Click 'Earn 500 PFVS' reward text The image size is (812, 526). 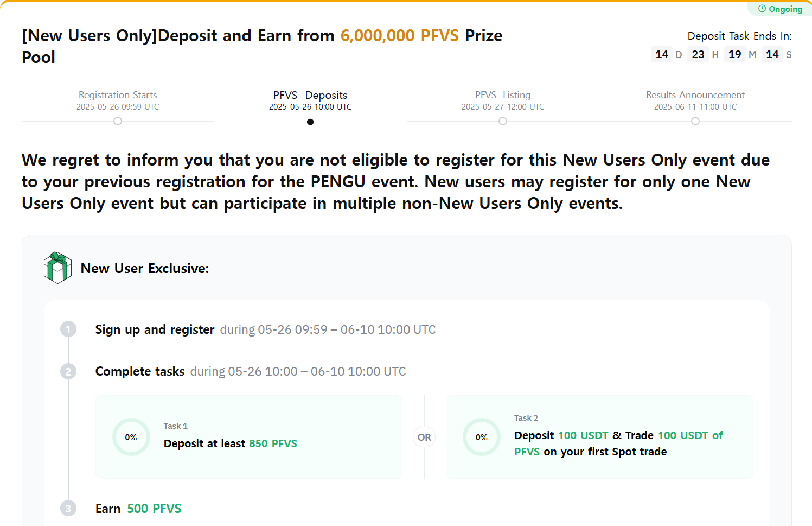(138, 509)
